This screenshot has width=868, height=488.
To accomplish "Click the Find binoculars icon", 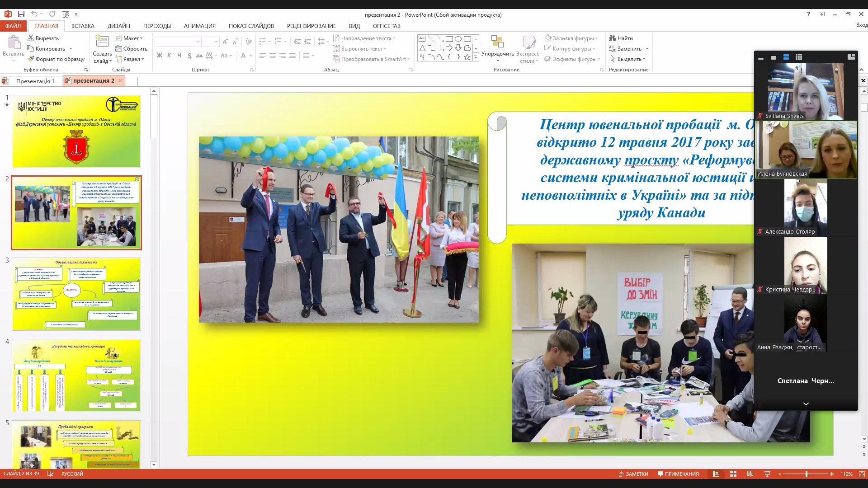I will point(612,38).
